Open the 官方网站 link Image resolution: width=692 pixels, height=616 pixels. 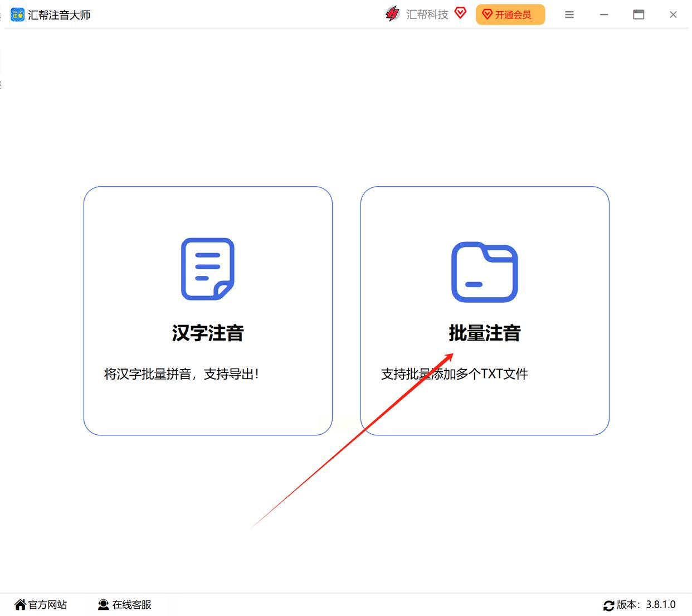(x=47, y=605)
